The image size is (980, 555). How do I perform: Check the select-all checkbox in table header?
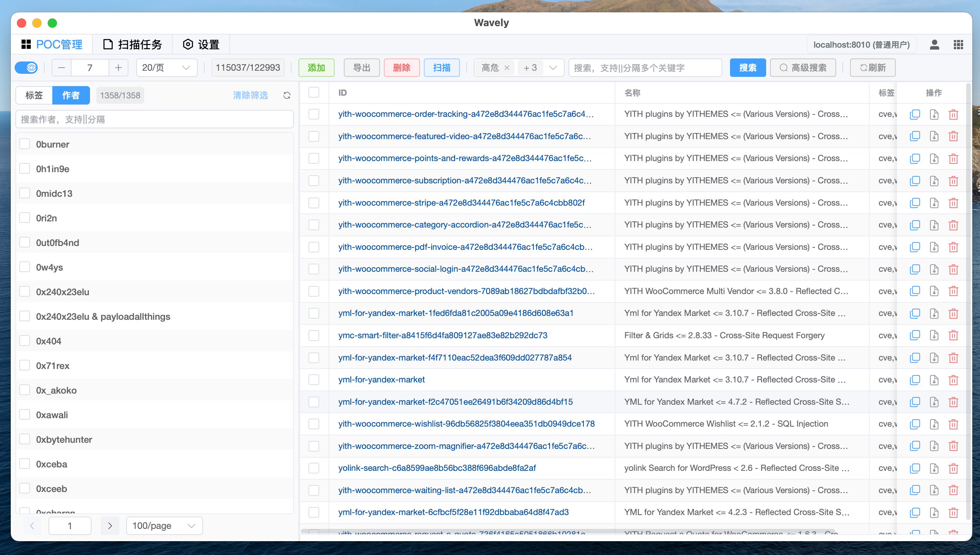tap(314, 92)
